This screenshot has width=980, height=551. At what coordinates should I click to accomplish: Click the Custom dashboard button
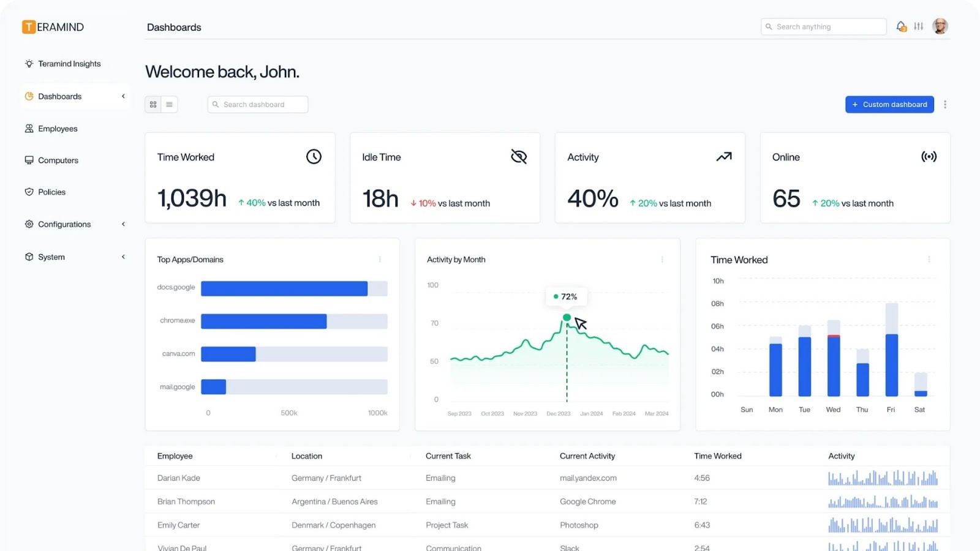tap(889, 104)
